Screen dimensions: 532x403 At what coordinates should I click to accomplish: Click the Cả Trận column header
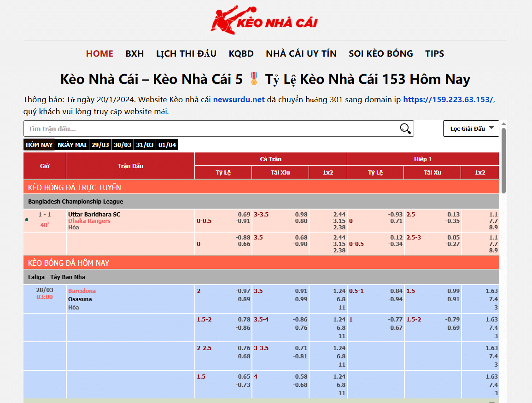[270, 159]
